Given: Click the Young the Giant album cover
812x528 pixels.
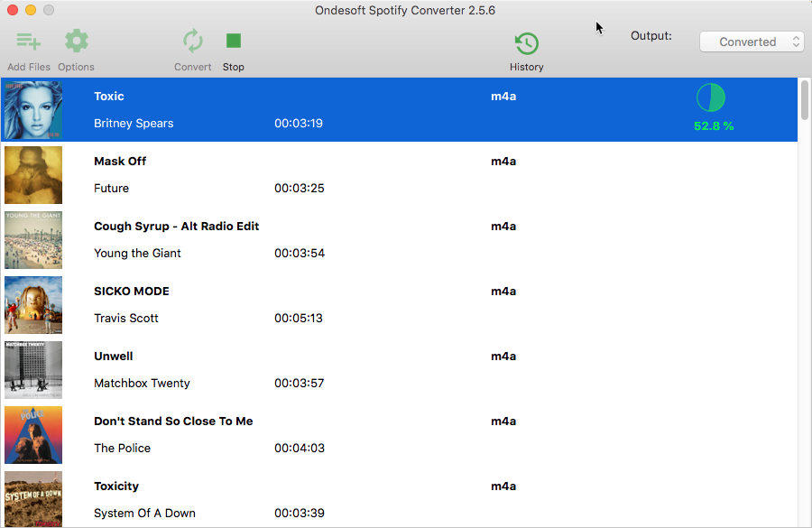Looking at the screenshot, I should (33, 240).
